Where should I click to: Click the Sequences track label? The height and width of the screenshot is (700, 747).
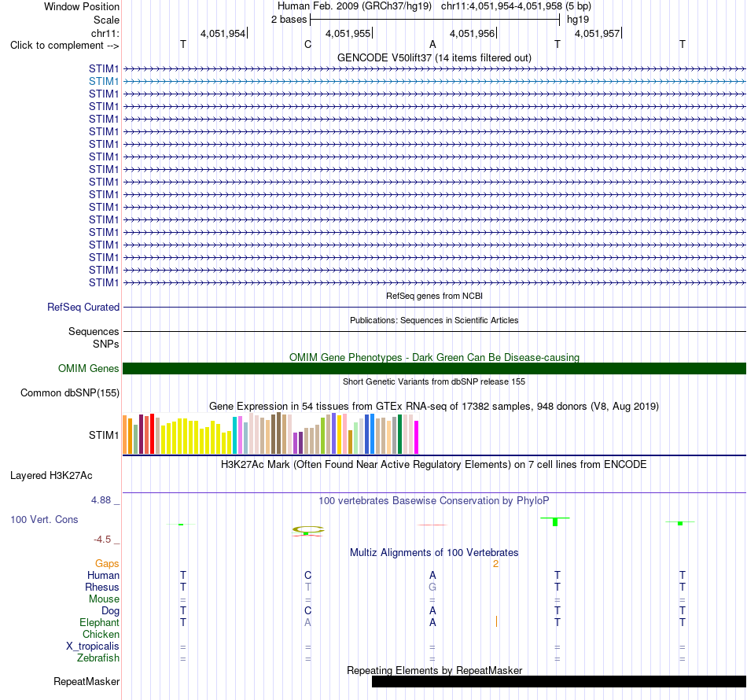coord(94,331)
